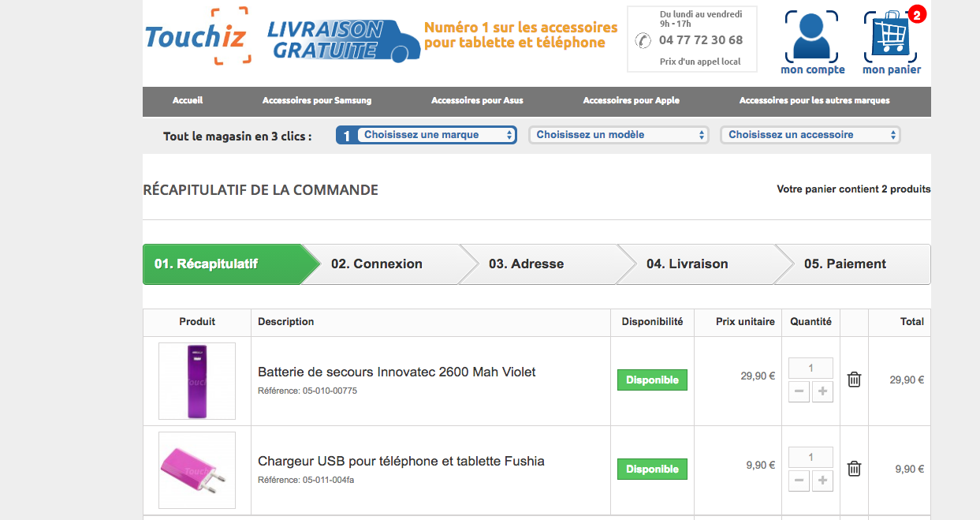Remove the Chargeur USB item with trash icon
Viewport: 980px width, 520px height.
point(854,469)
